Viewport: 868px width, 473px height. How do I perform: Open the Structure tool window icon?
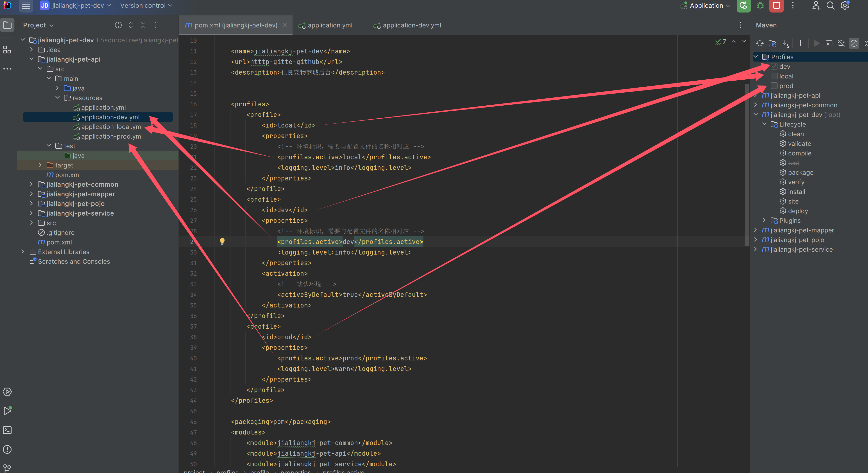pos(7,50)
